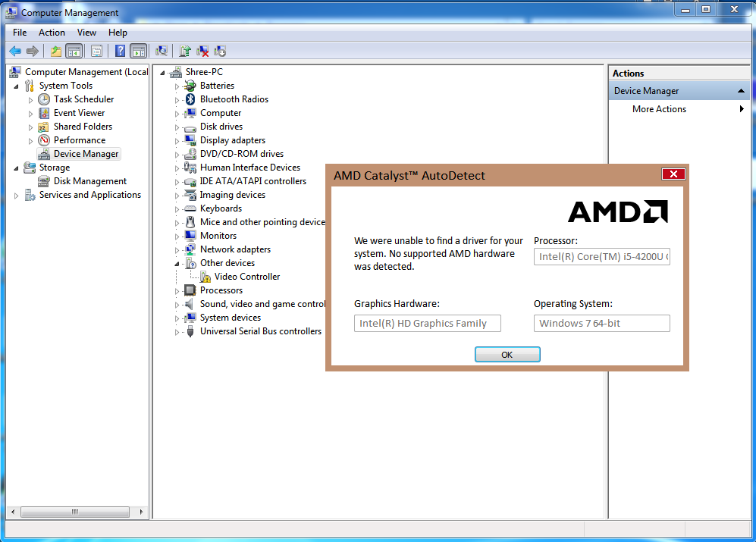The image size is (756, 542).
Task: Select the Update Driver Software toolbar icon
Action: pyautogui.click(x=184, y=51)
